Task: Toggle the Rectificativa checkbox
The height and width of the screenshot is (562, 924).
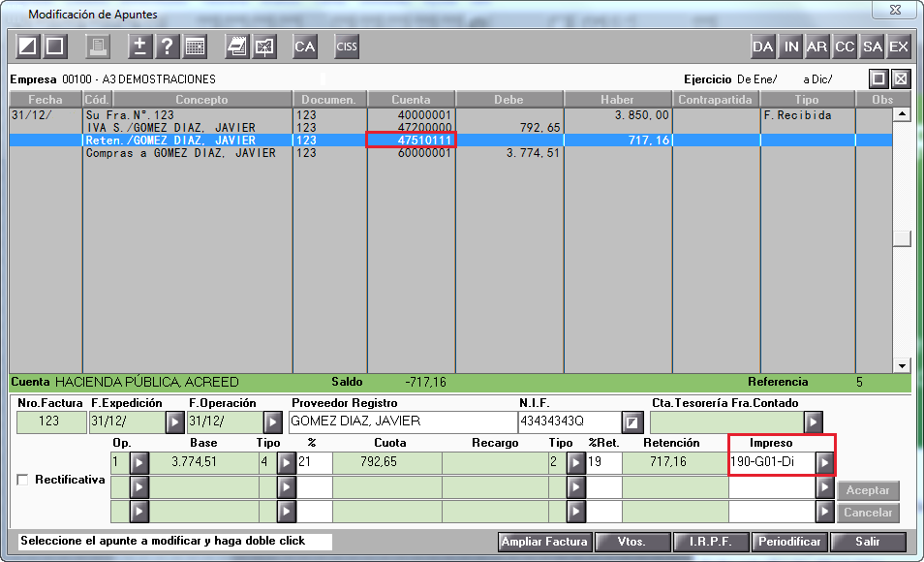Action: [23, 480]
